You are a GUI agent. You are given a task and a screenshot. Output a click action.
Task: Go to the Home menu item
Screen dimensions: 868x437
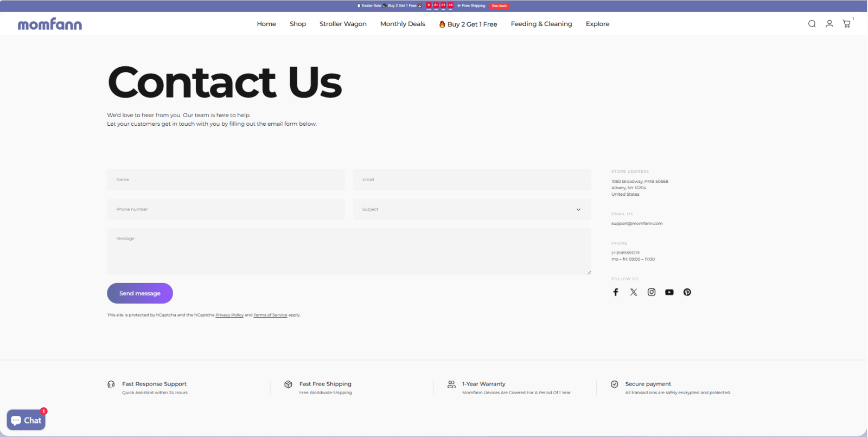pyautogui.click(x=266, y=24)
